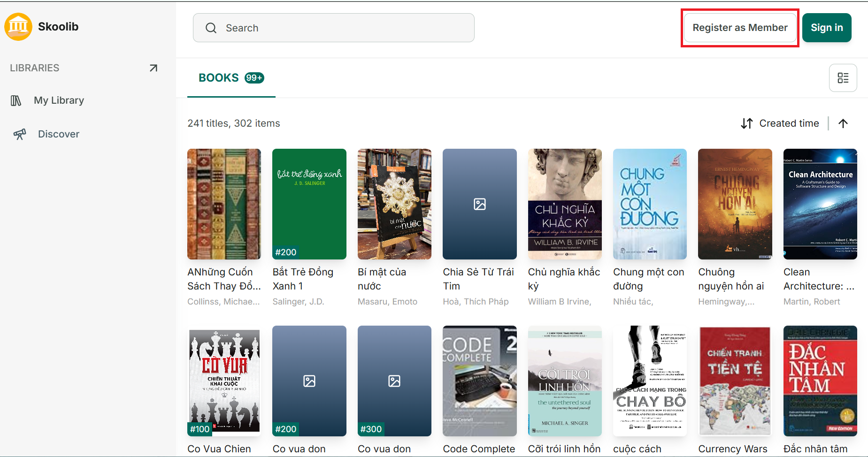Open Discover telescope icon
Viewport: 868px width, 457px height.
coord(20,134)
